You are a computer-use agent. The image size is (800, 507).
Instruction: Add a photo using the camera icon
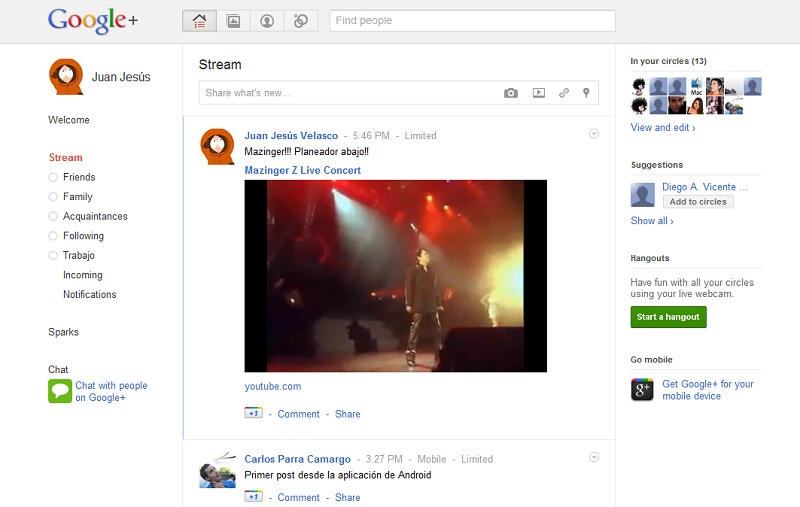pyautogui.click(x=511, y=93)
